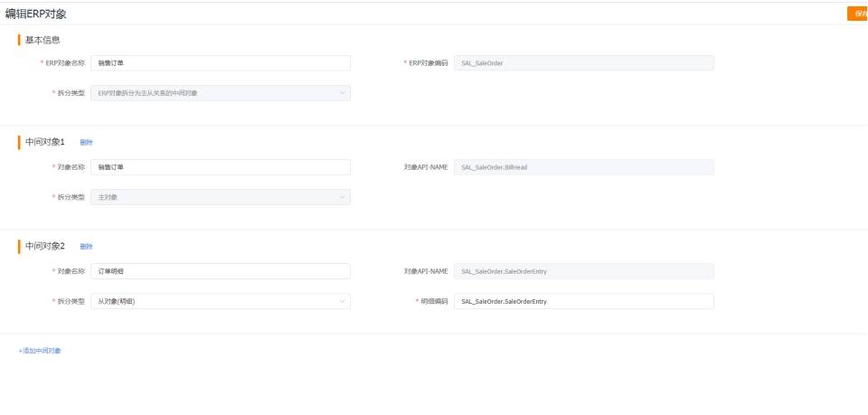Image resolution: width=868 pixels, height=415 pixels.
Task: Click API-NAME field showing SAL_SaleOrder.BillHead
Action: tap(583, 167)
